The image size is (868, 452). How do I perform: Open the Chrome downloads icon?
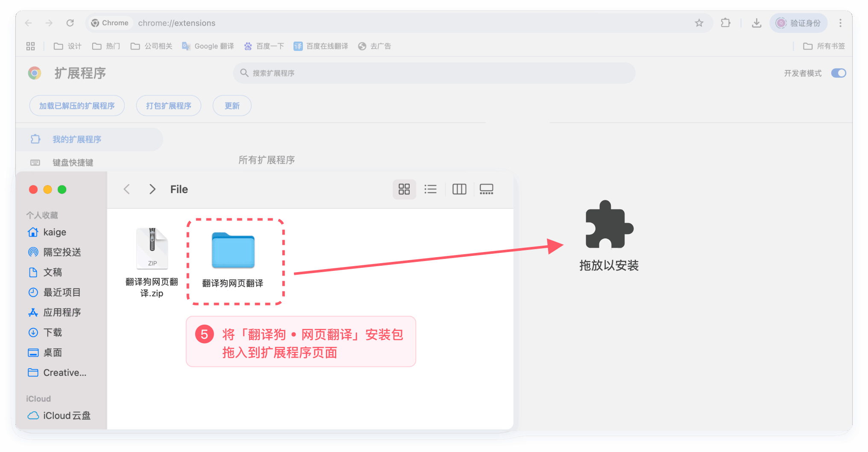[756, 23]
